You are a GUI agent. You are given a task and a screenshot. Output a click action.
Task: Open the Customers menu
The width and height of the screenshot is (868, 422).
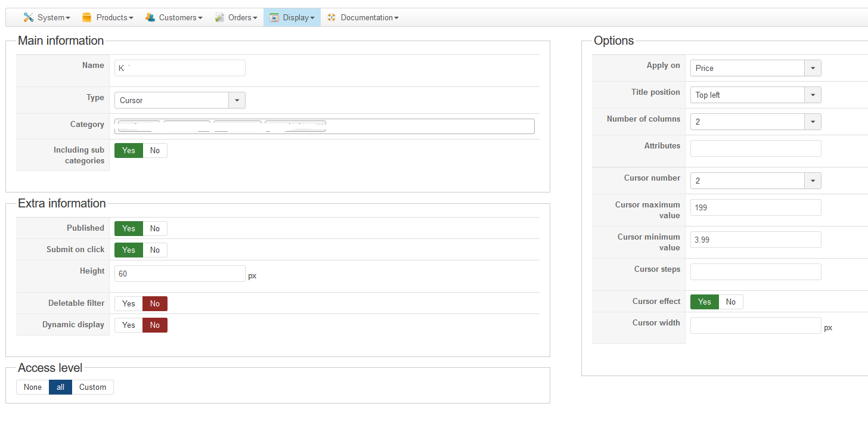point(174,17)
